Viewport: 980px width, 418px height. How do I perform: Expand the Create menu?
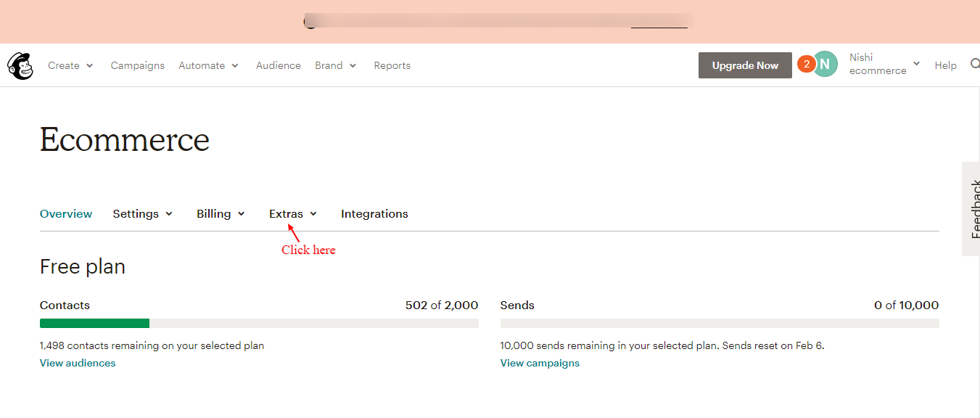pos(70,65)
